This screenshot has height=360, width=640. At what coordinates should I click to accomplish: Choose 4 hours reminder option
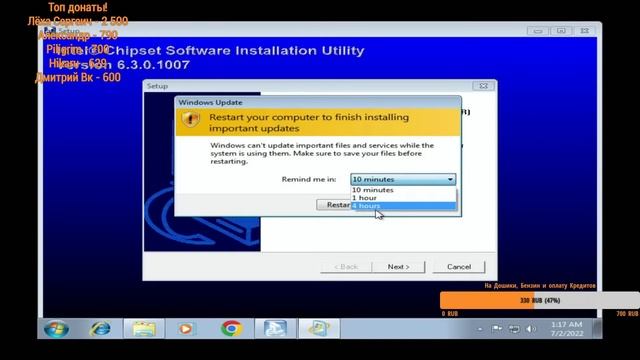coord(403,206)
